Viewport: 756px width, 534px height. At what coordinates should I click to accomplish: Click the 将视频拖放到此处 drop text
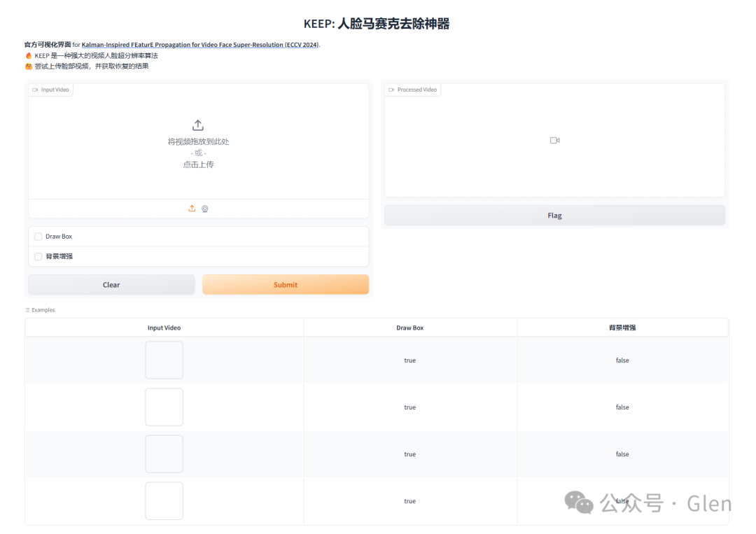[198, 141]
